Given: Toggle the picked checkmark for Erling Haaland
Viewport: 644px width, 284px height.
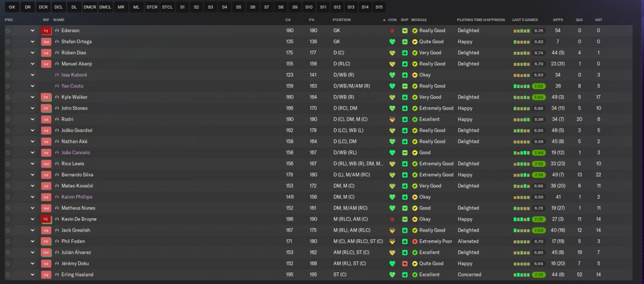Looking at the screenshot, I should pos(8,274).
